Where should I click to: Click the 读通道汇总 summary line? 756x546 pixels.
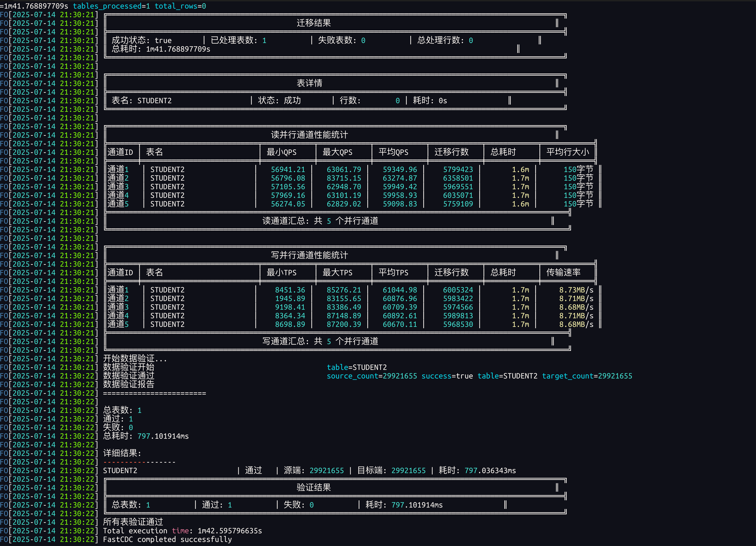(320, 221)
